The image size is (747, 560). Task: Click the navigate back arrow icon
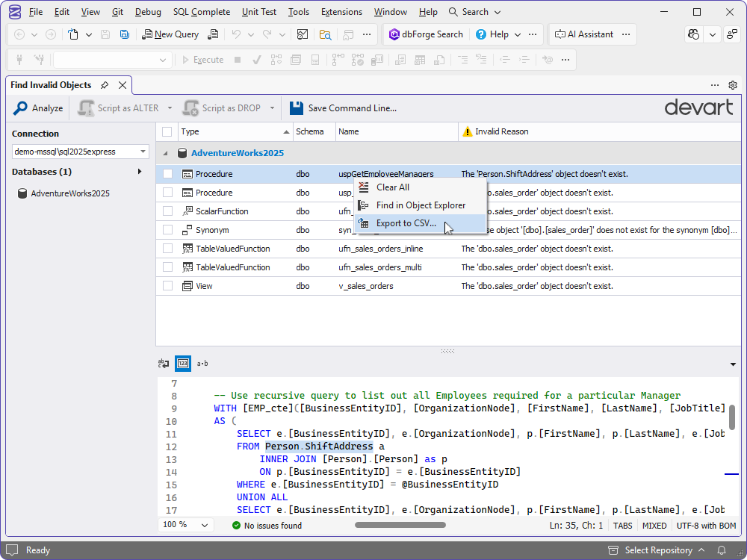pyautogui.click(x=19, y=34)
